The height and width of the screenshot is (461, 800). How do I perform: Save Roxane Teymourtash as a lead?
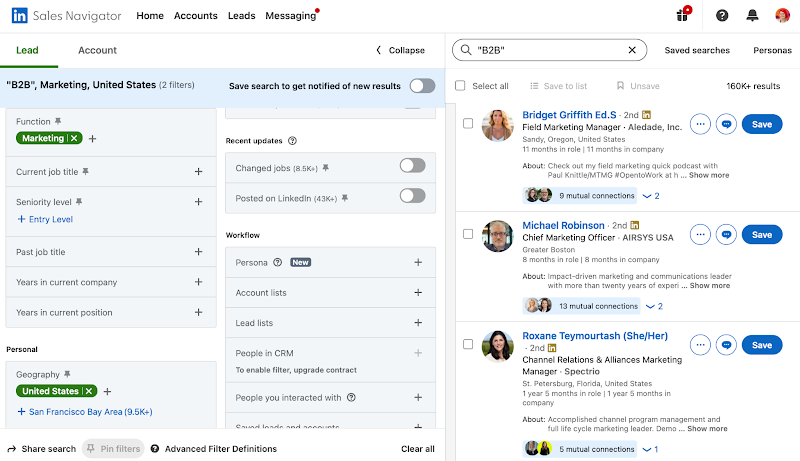pyautogui.click(x=762, y=345)
